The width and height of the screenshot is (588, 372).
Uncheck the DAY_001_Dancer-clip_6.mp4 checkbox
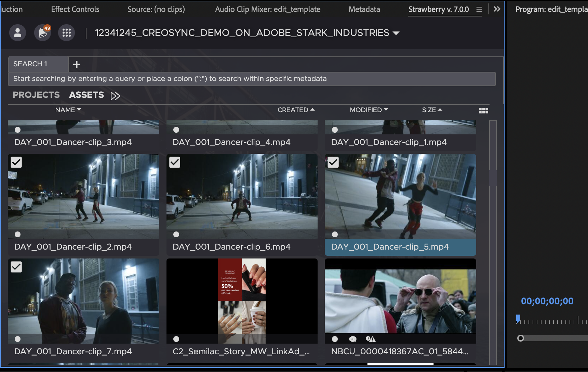point(175,162)
